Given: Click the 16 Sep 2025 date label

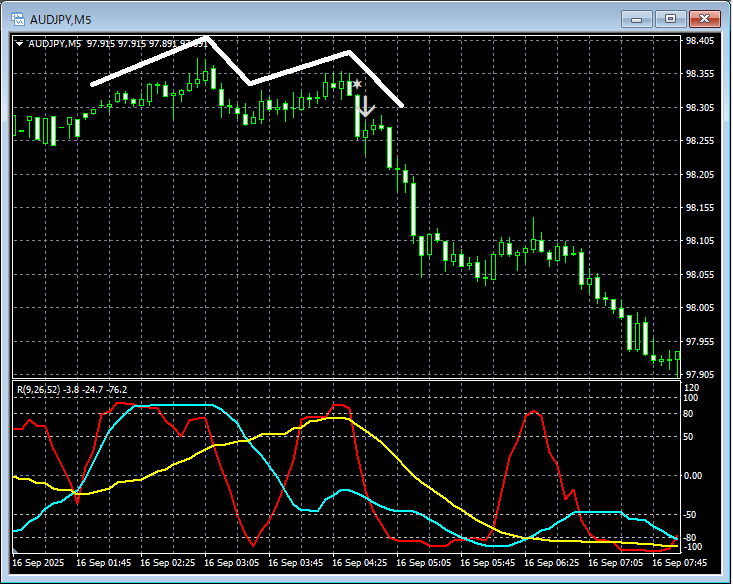Looking at the screenshot, I should pyautogui.click(x=40, y=564).
